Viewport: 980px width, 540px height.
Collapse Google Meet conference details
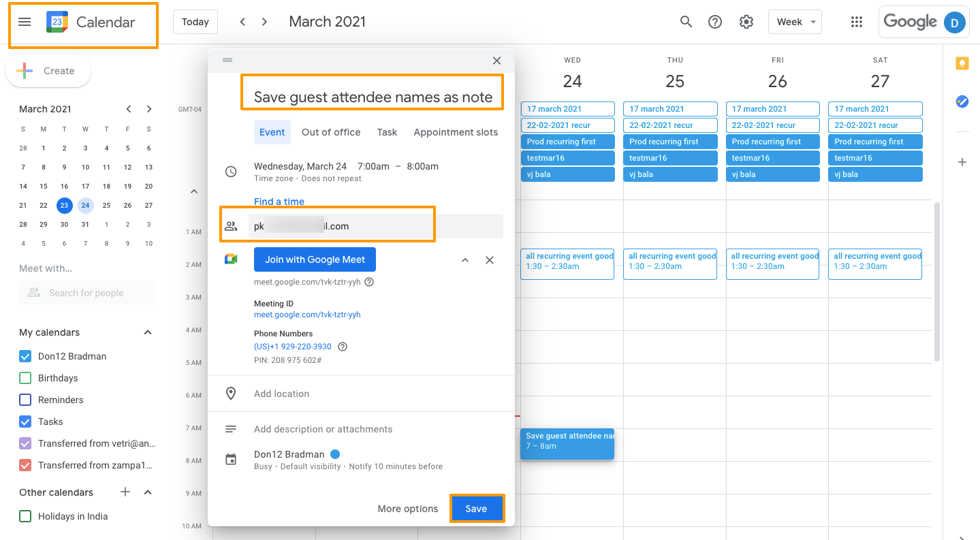point(465,260)
